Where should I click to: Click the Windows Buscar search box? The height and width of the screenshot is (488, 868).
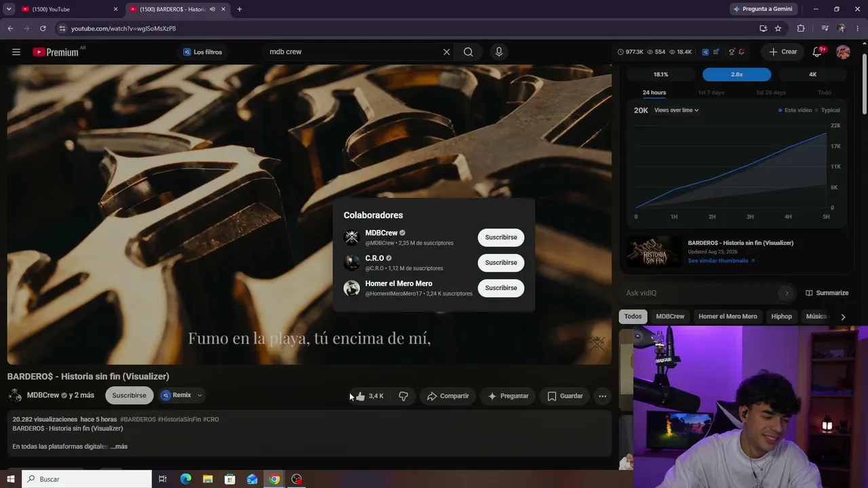pyautogui.click(x=86, y=479)
